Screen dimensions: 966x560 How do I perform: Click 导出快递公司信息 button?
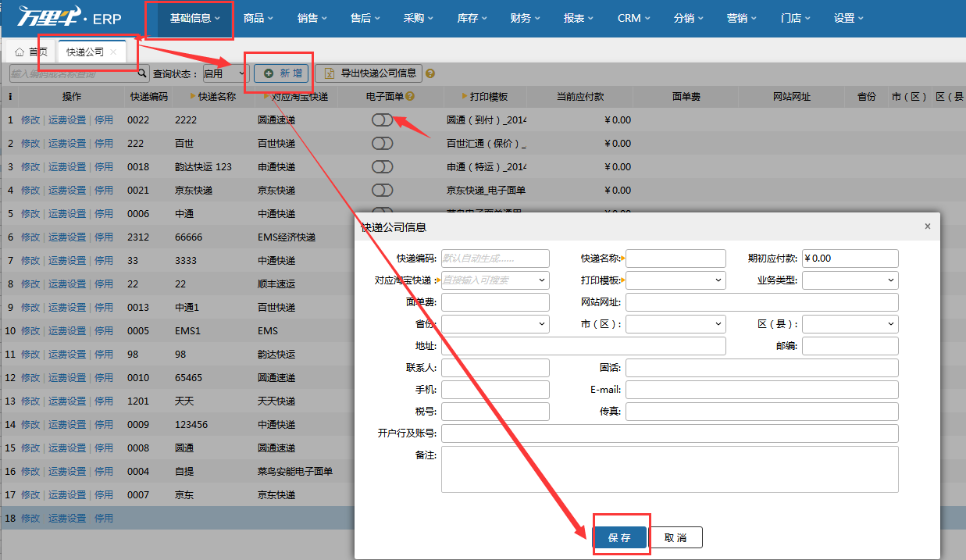tap(369, 73)
